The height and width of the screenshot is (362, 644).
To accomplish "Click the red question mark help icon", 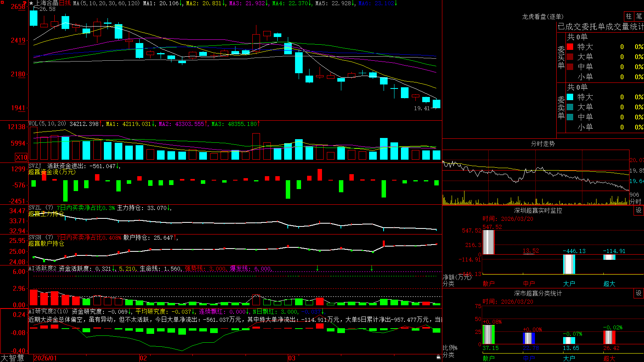I will point(24,3).
